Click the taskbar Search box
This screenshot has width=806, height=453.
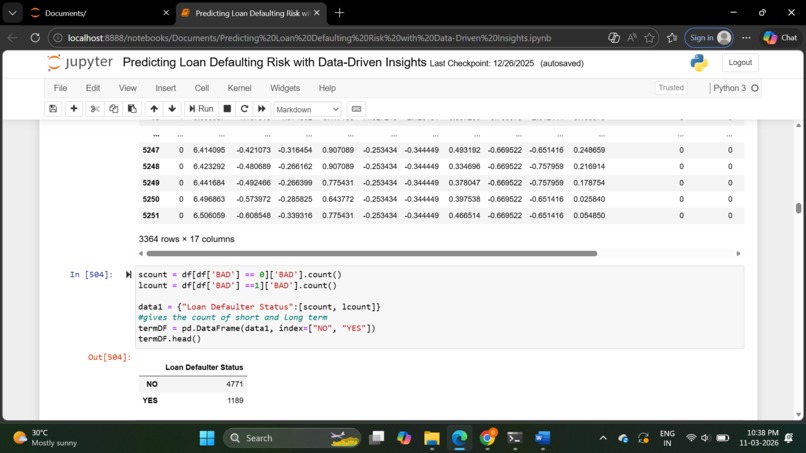pyautogui.click(x=291, y=438)
